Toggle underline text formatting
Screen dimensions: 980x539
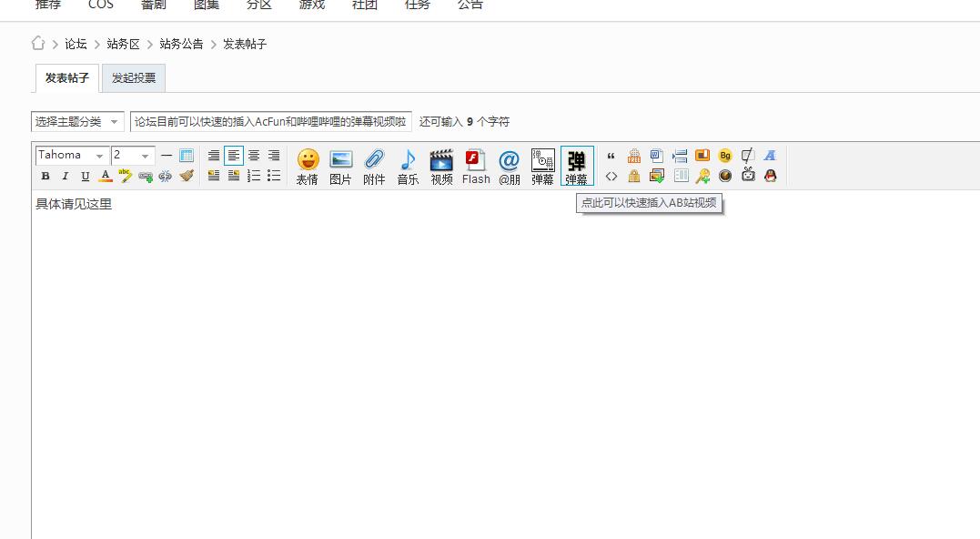point(86,176)
